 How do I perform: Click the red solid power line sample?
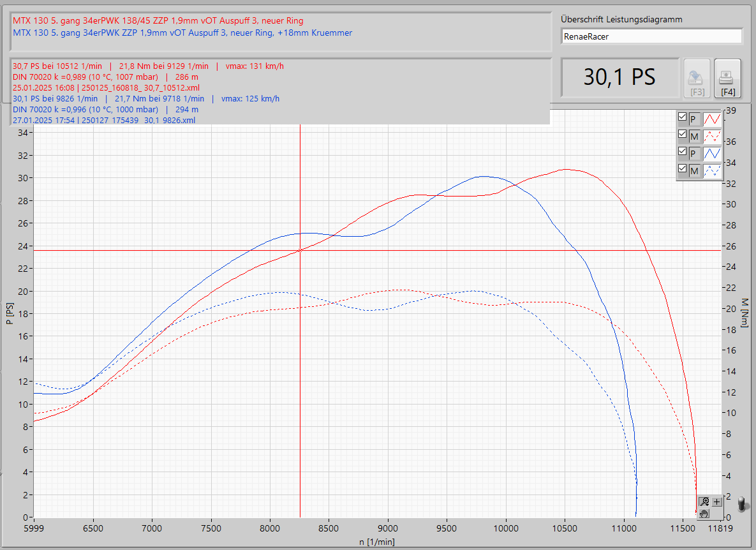click(x=712, y=118)
